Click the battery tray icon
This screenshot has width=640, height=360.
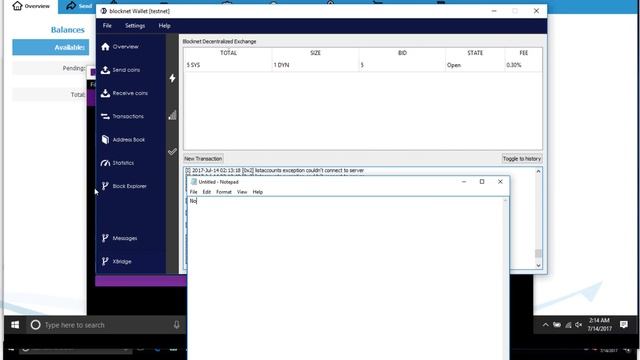[557, 325]
